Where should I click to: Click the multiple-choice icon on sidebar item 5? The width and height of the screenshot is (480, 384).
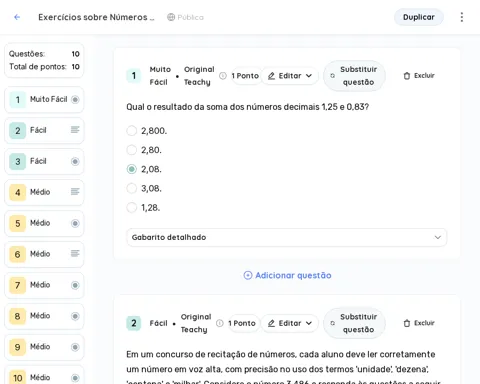(x=75, y=223)
